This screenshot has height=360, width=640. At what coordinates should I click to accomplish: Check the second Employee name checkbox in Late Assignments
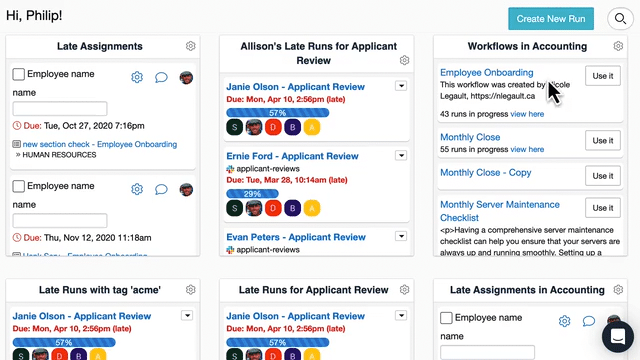[x=18, y=186]
